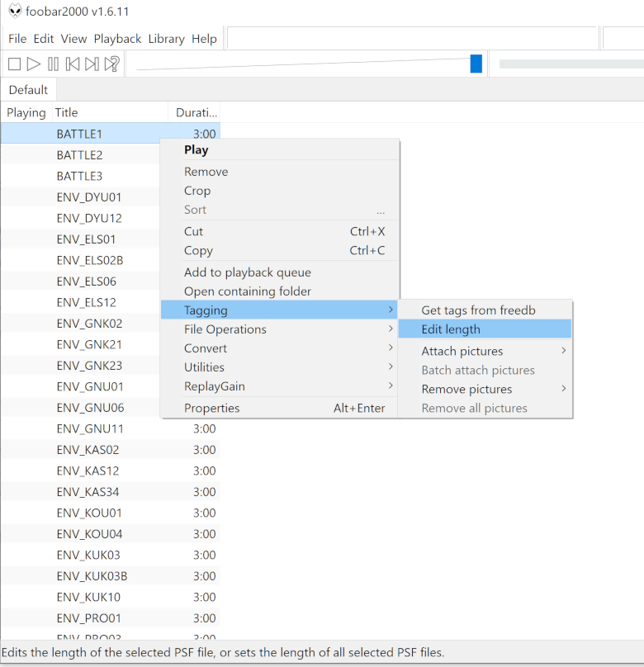Select the ENV_KOU04 track
The image size is (644, 667).
coord(111,534)
